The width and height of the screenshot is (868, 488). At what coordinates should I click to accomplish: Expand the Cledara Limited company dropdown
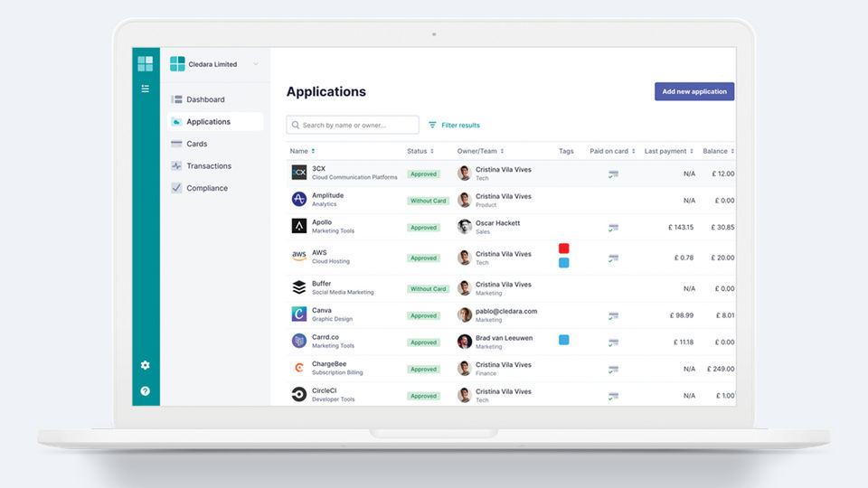pos(256,64)
